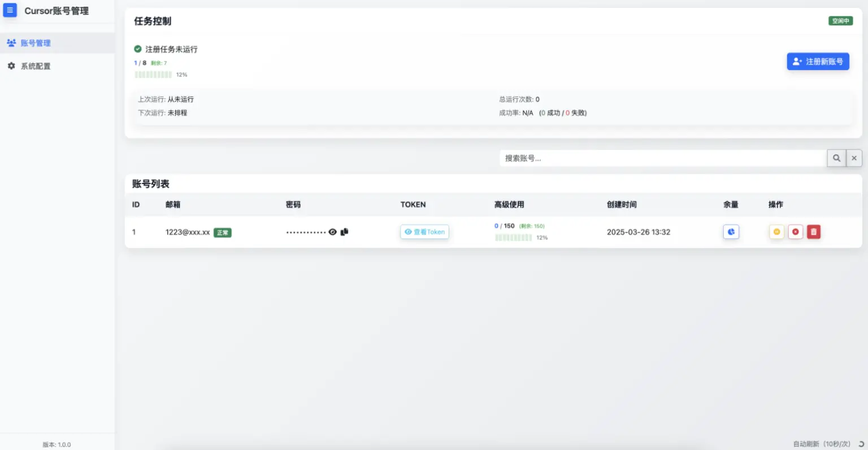
Task: Reveal the password with the eye icon
Action: point(333,232)
